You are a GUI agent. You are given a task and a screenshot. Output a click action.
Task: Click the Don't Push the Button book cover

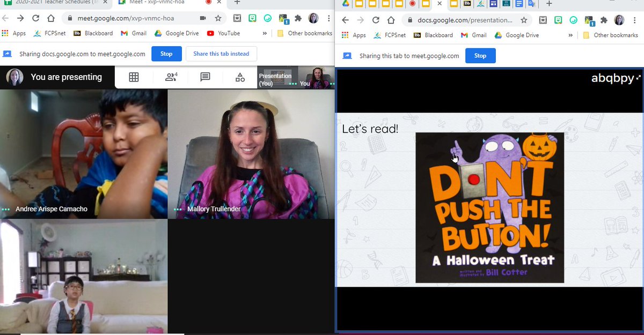pyautogui.click(x=489, y=207)
